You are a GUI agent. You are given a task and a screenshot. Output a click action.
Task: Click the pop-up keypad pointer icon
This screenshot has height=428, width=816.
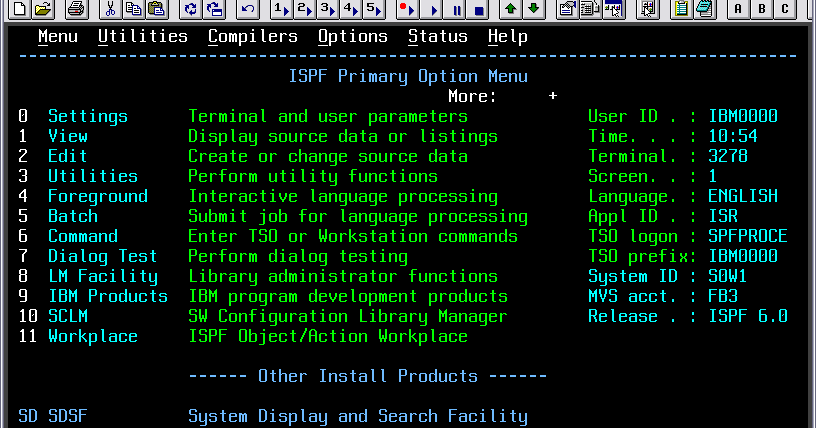coord(613,8)
